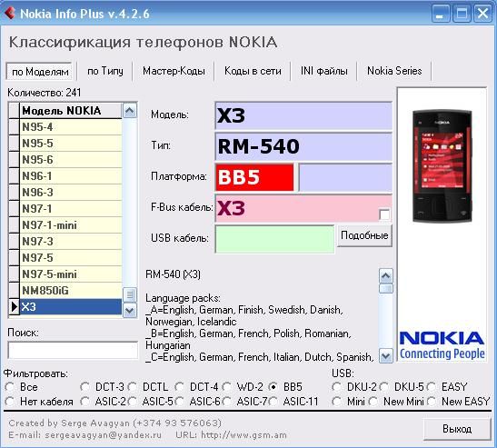Select the DCT-4 filter radio button
Viewport: 497px width, 448px height.
coord(179,387)
